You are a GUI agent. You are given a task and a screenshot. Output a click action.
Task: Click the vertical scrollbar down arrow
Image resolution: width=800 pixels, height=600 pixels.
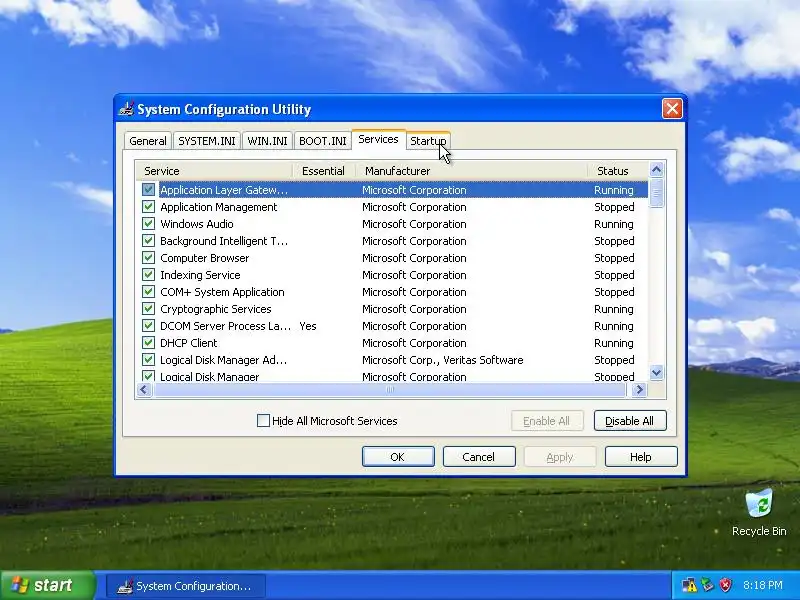657,373
